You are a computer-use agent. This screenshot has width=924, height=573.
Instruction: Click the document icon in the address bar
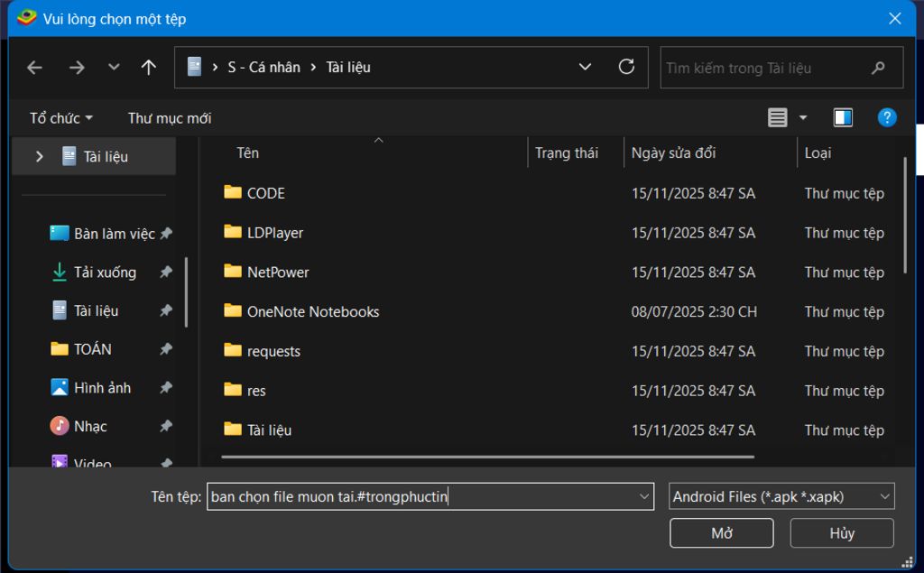tap(195, 67)
